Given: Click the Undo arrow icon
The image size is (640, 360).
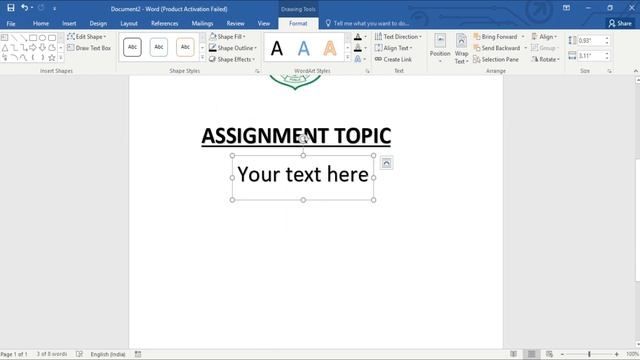Looking at the screenshot, I should coord(24,8).
